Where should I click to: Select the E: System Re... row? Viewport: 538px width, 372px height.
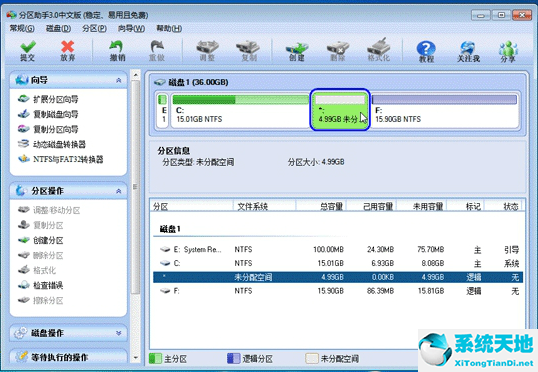coord(338,249)
